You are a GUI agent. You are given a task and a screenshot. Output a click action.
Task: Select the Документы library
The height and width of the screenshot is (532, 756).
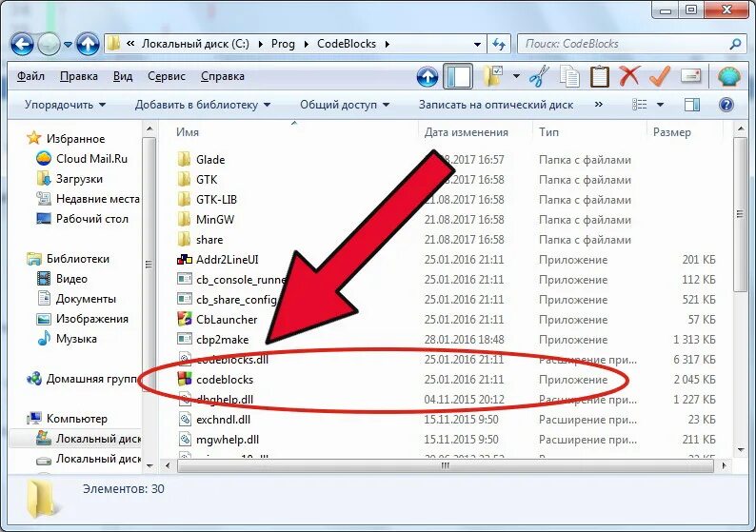pyautogui.click(x=76, y=299)
